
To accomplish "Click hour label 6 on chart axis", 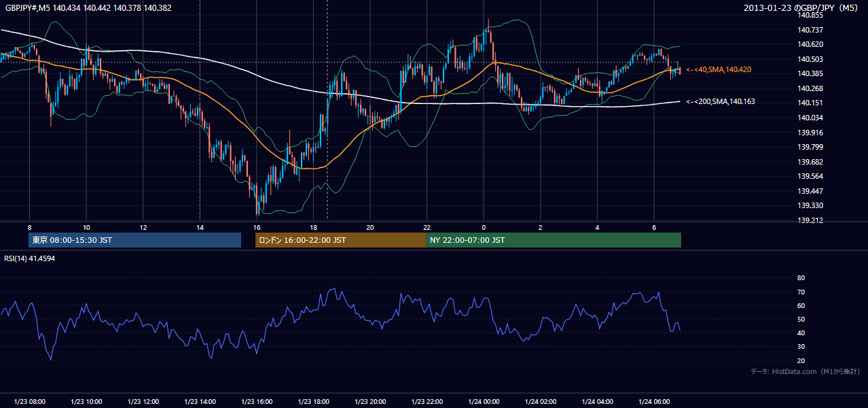I will (x=654, y=227).
